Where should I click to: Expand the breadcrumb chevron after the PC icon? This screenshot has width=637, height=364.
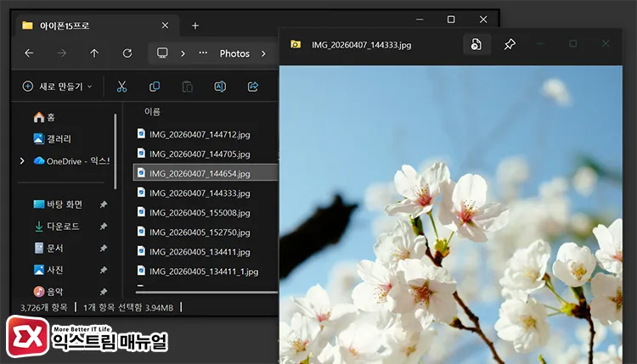tap(183, 53)
